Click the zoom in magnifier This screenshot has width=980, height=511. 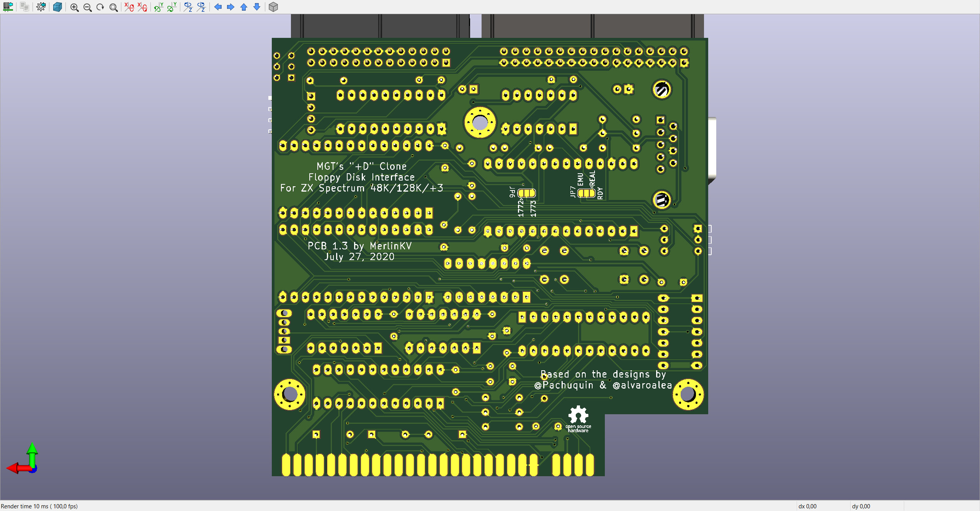click(74, 7)
